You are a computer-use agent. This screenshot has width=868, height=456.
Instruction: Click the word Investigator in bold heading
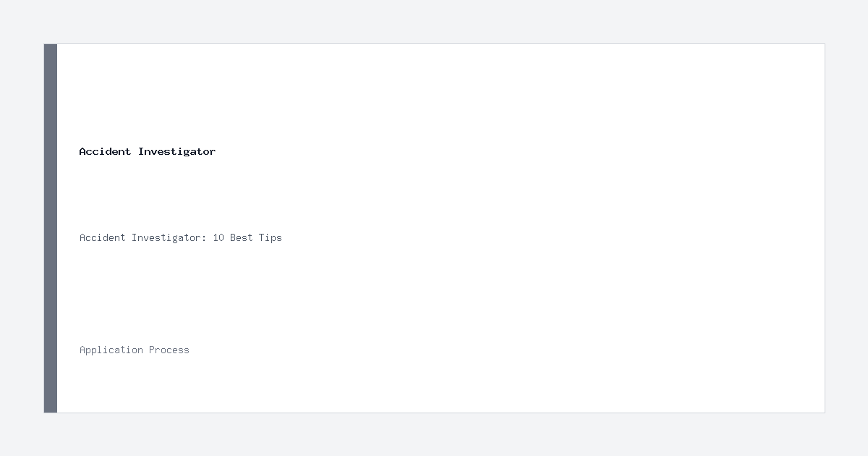[x=177, y=151]
